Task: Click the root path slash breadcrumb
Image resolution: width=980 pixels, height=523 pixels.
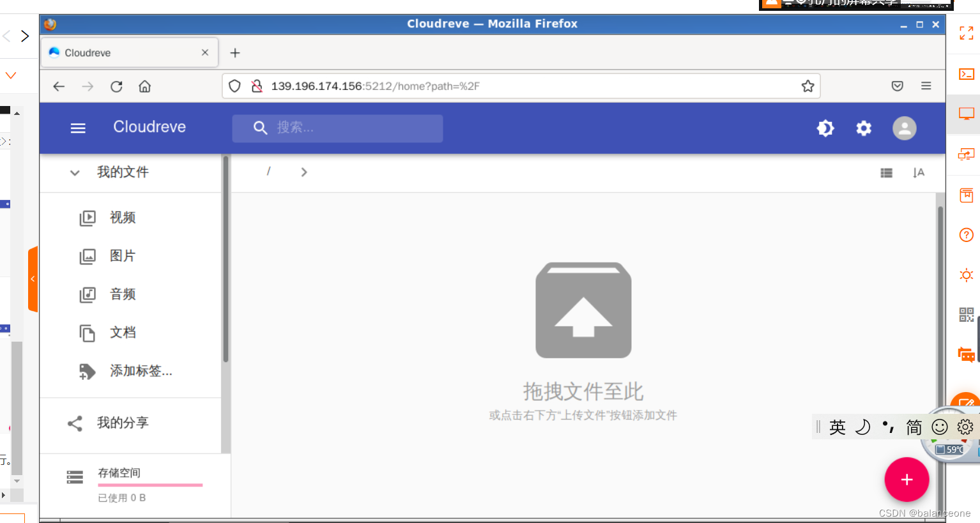Action: pos(268,171)
